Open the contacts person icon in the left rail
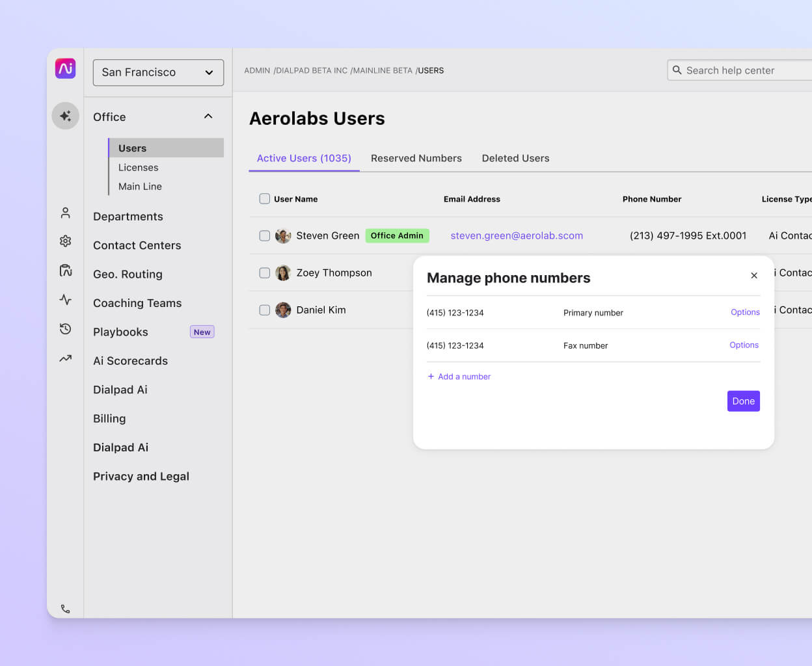 tap(65, 213)
